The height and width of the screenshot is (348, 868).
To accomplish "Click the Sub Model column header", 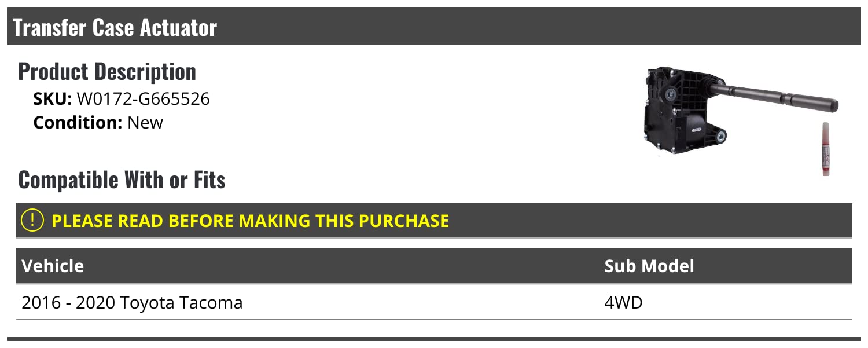I will [x=649, y=266].
